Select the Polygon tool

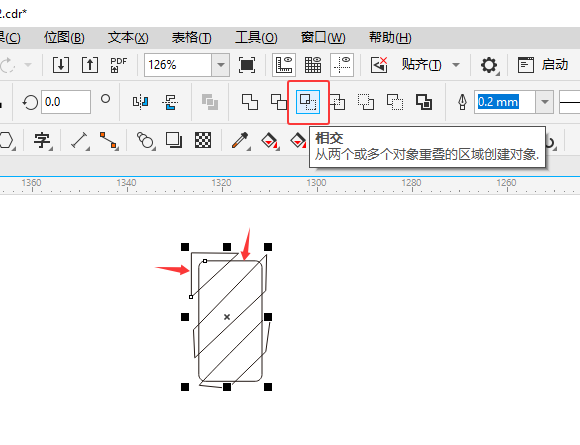7,141
